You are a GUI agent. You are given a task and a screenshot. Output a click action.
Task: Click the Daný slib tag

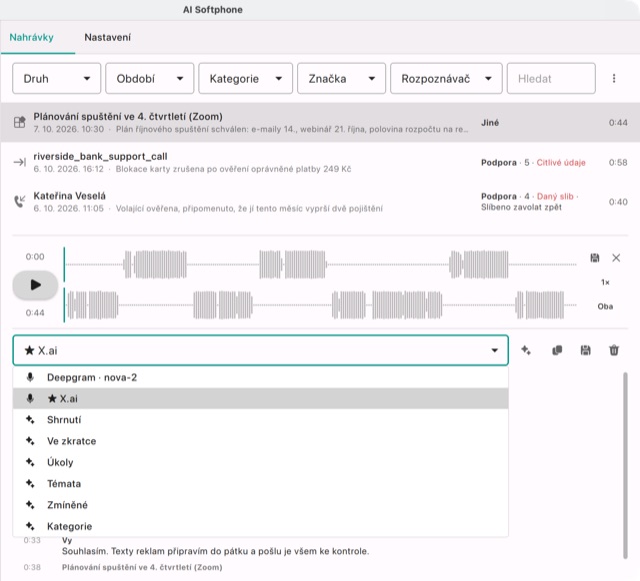555,196
